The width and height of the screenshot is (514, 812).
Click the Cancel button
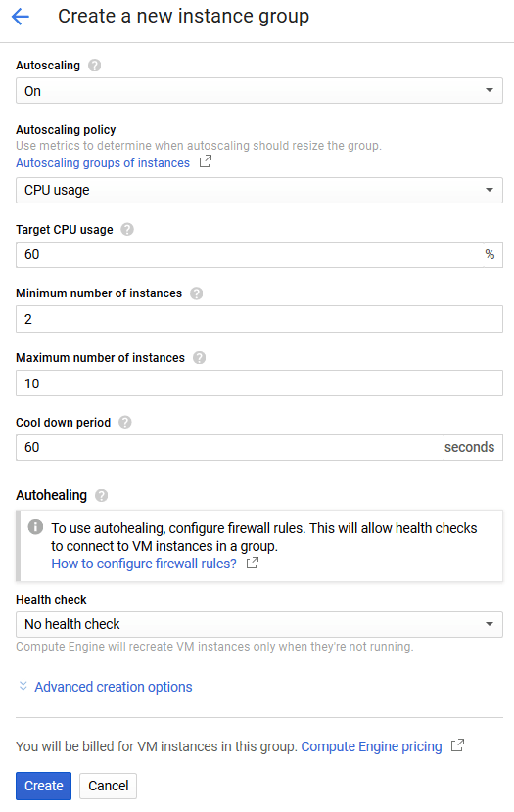(109, 786)
